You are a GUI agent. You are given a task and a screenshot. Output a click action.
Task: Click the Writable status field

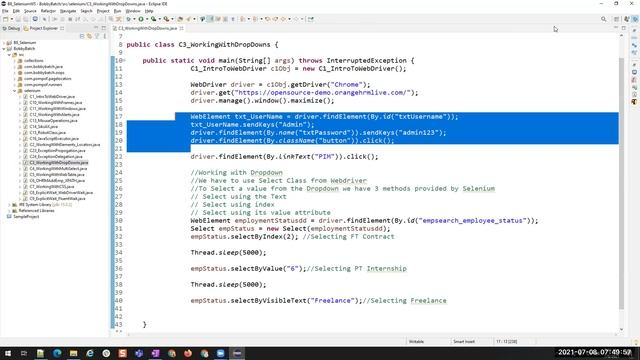click(x=416, y=342)
